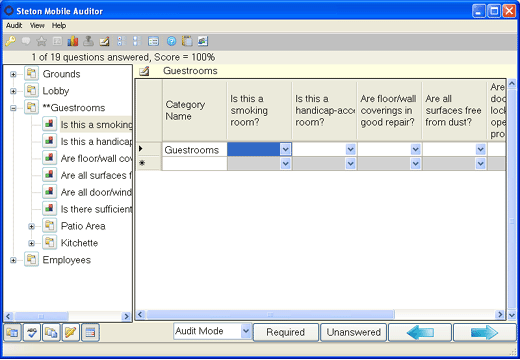
Task: Select 'Is this a smoking' tree question
Action: pos(96,125)
